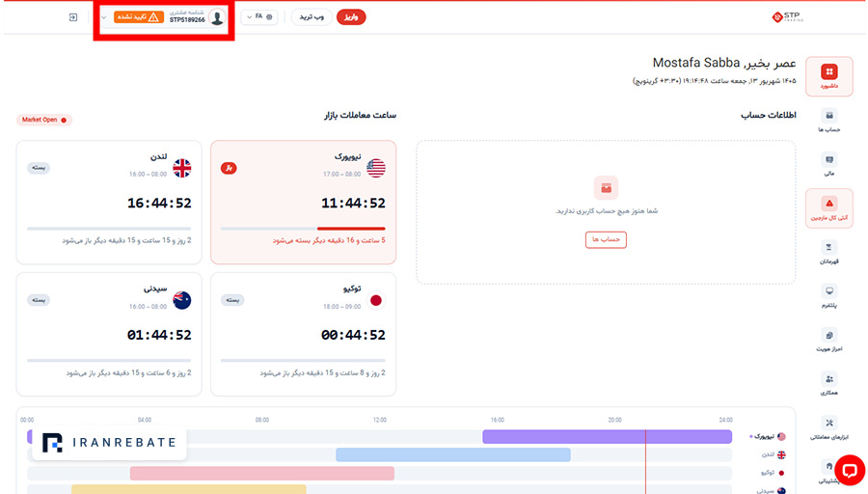The height and width of the screenshot is (494, 868).
Task: Click the purple New York timeline bar
Action: [608, 437]
